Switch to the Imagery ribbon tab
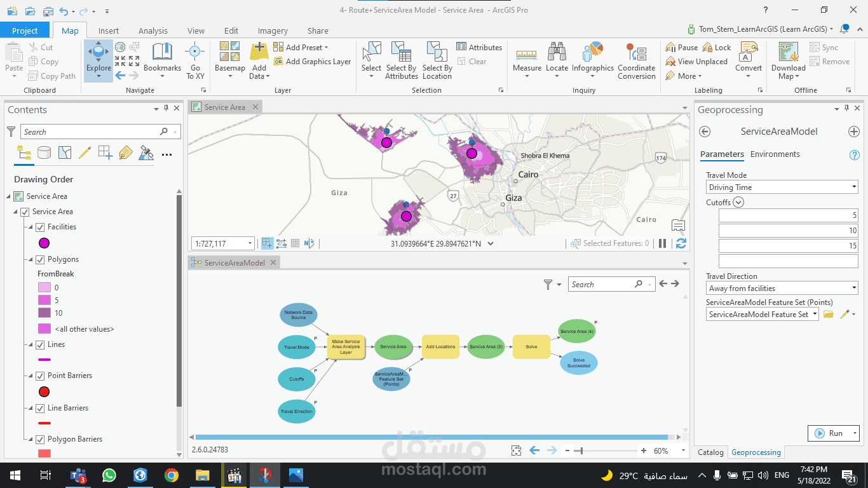Image resolution: width=868 pixels, height=488 pixels. pos(273,30)
